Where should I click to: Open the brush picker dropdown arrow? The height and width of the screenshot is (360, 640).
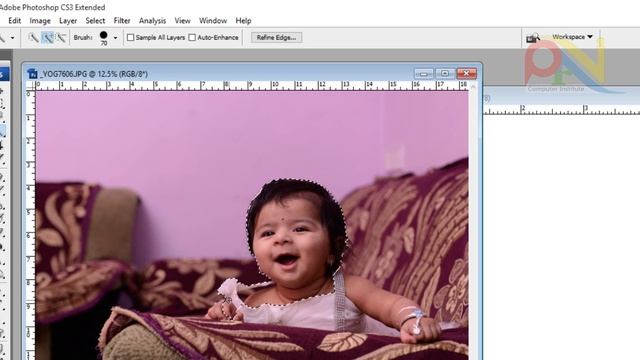116,38
